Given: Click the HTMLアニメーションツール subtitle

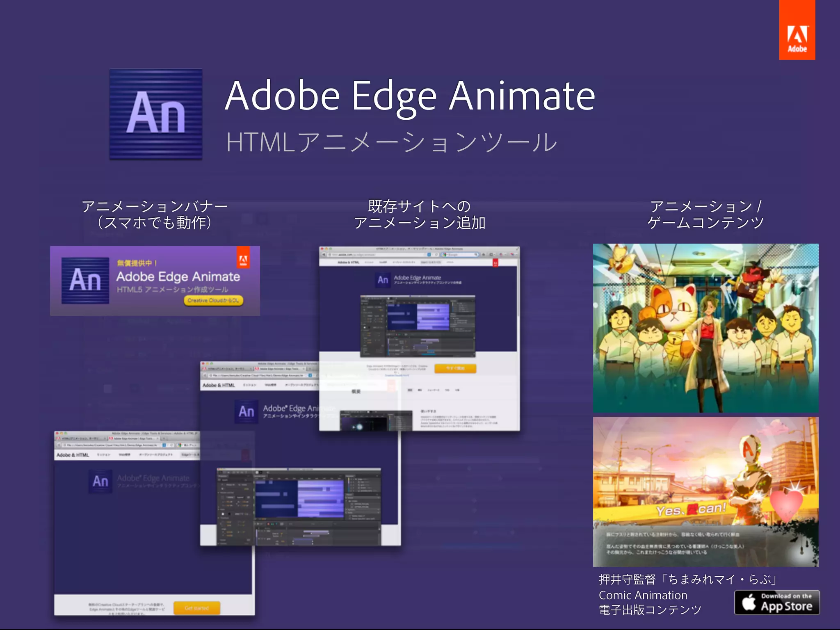Looking at the screenshot, I should 392,142.
